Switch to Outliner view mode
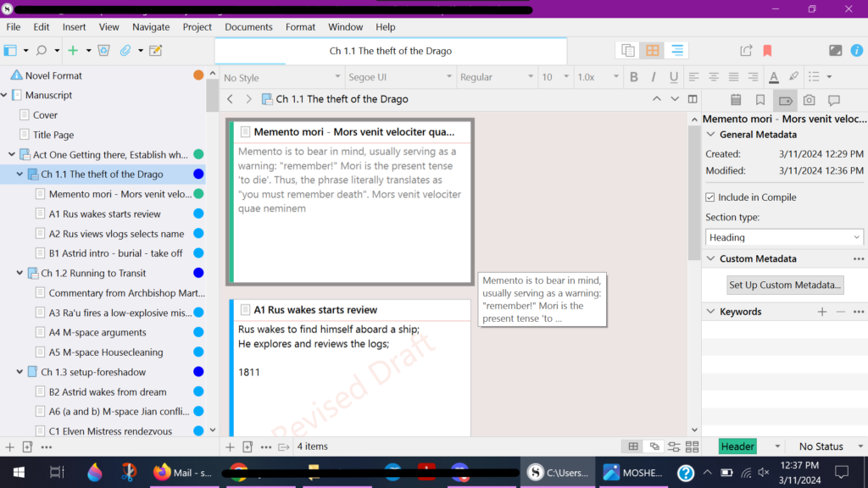Viewport: 868px width, 488px height. 676,51
